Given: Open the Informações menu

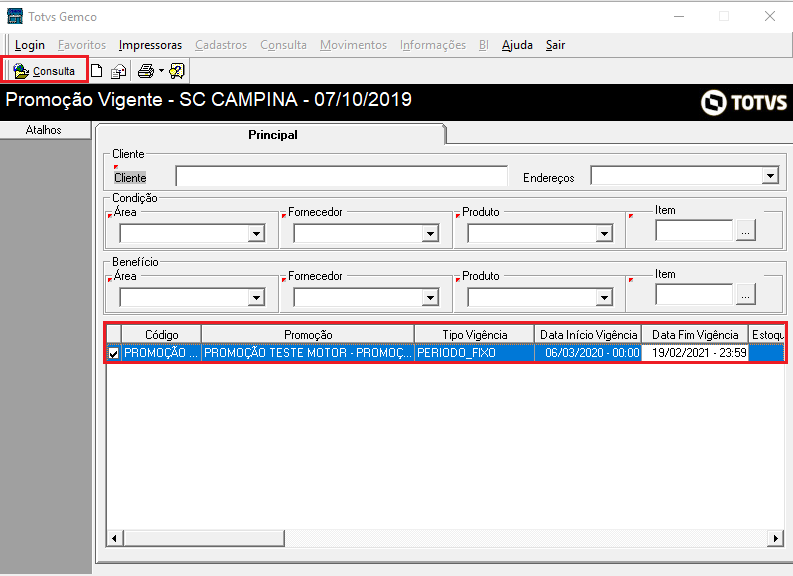Looking at the screenshot, I should [432, 45].
